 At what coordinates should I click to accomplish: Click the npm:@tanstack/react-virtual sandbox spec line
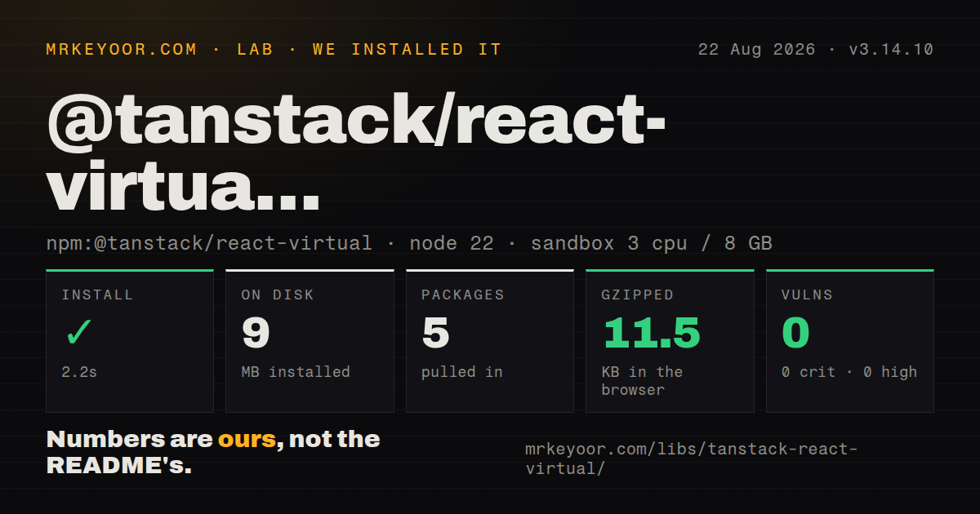click(409, 243)
